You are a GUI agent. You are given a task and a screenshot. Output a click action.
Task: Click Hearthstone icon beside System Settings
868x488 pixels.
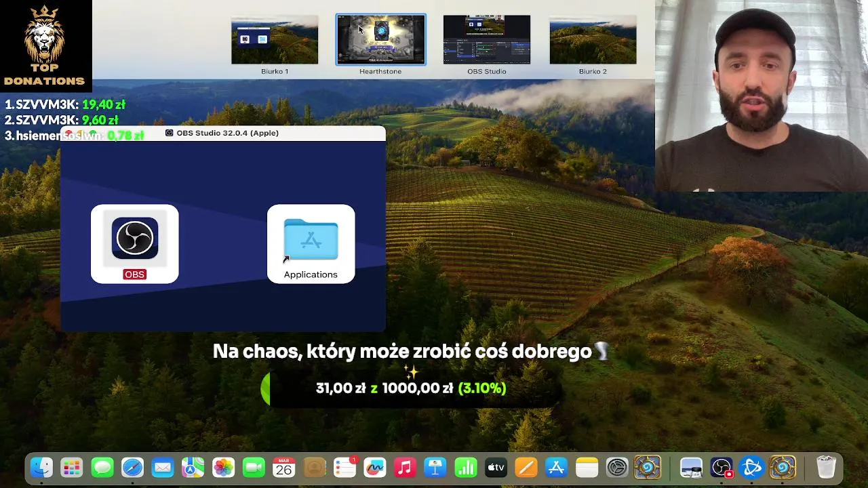[x=648, y=468]
